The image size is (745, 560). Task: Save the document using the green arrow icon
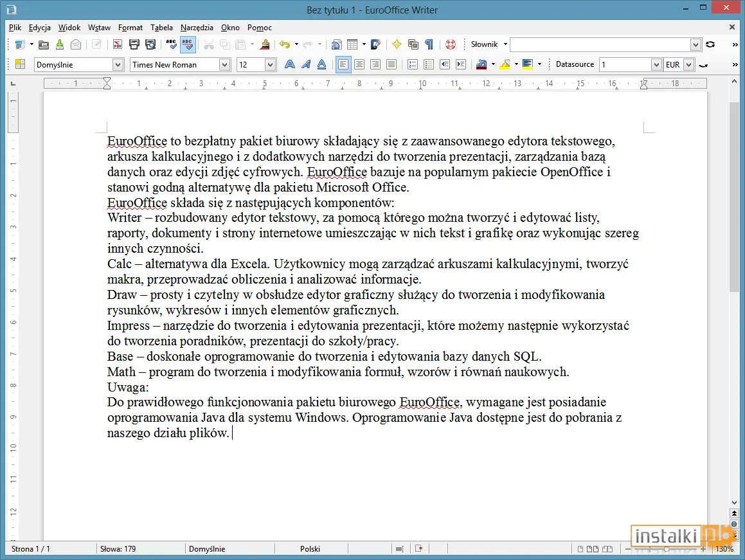pos(59,44)
